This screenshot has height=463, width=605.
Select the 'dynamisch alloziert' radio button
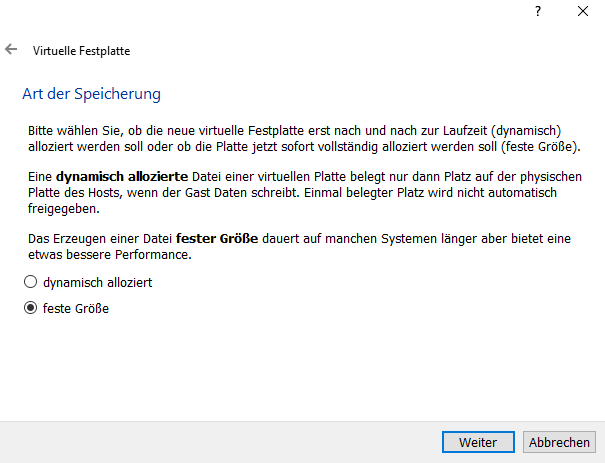[30, 282]
